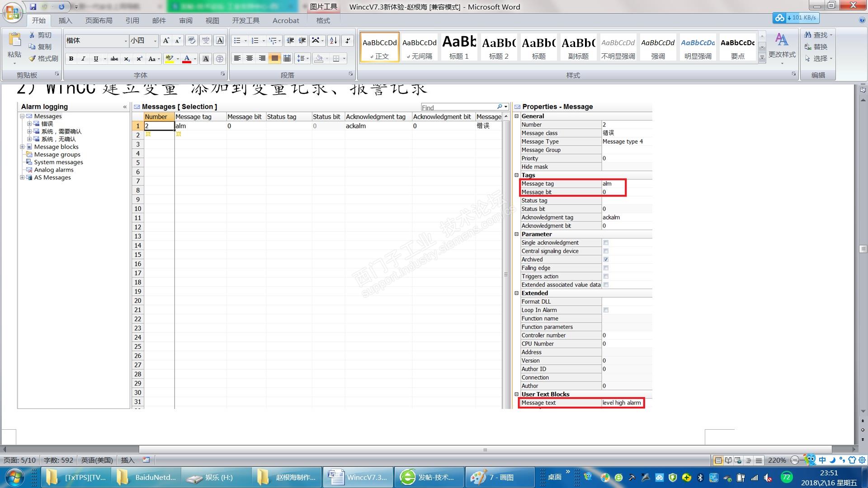This screenshot has width=868, height=488.
Task: Open the font size dropdown (小四)
Action: tap(155, 41)
